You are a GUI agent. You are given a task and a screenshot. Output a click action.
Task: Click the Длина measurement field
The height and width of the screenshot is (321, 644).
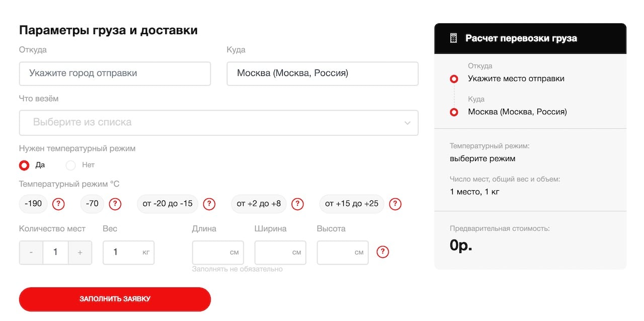[x=218, y=252]
